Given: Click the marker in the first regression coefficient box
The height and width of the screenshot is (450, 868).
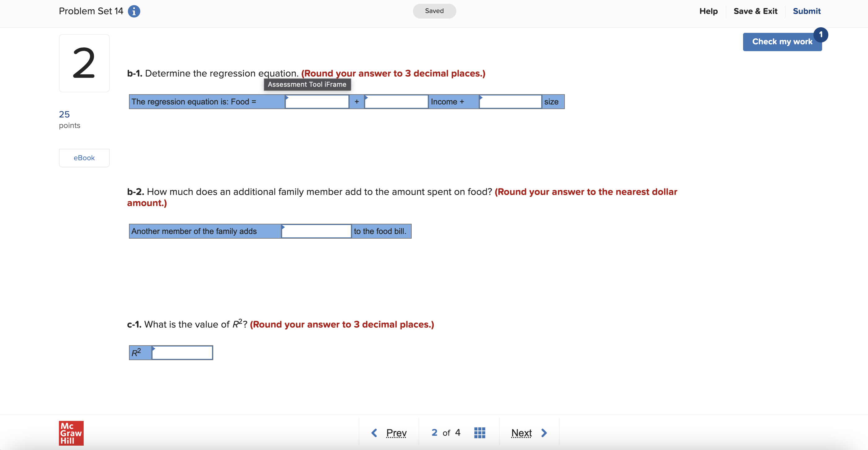Looking at the screenshot, I should click(286, 98).
